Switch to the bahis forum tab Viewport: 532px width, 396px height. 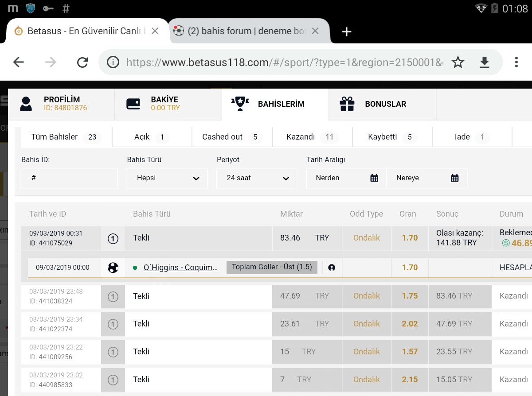tap(249, 31)
